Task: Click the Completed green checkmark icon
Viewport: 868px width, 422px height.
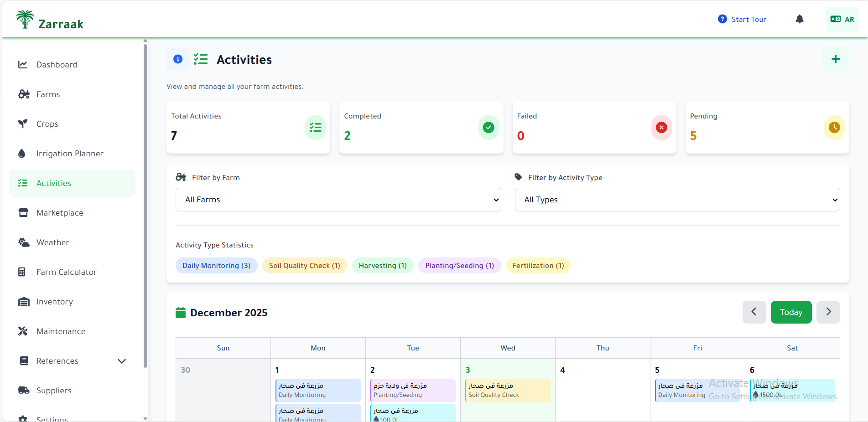Action: click(488, 128)
